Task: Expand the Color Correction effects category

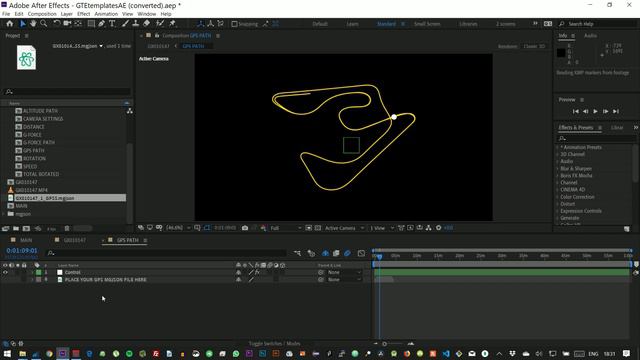Action: pyautogui.click(x=558, y=197)
